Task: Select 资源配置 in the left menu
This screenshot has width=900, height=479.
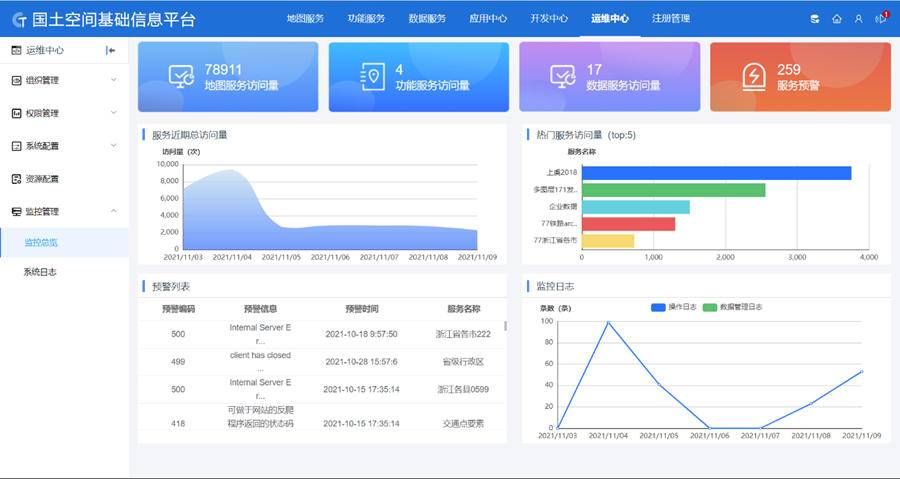Action: coord(41,179)
